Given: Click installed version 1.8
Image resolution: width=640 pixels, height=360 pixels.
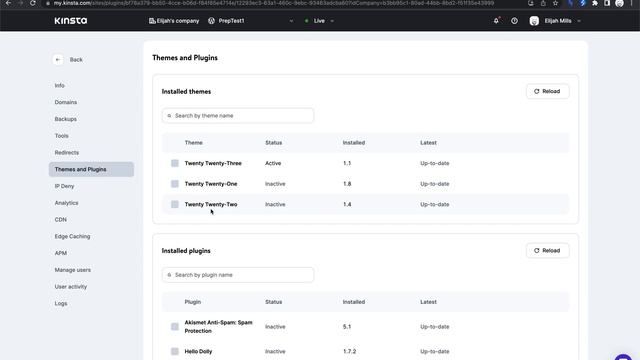Looking at the screenshot, I should pyautogui.click(x=347, y=184).
